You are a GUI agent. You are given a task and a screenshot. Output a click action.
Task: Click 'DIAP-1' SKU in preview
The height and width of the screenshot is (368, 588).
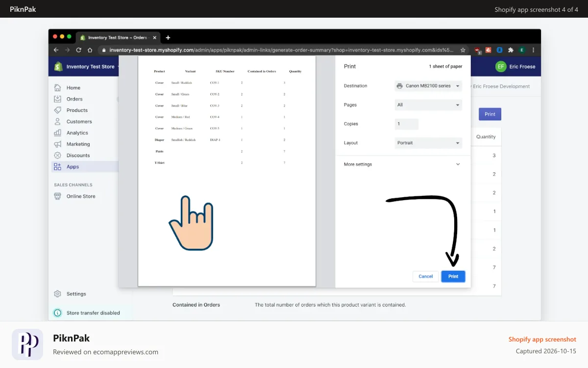[215, 140]
